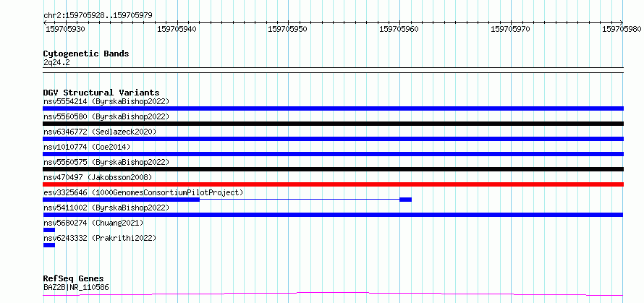644x303 pixels.
Task: Click esv3325646 (1000GenomesConsortiumPilotProject) label
Action: point(143,192)
